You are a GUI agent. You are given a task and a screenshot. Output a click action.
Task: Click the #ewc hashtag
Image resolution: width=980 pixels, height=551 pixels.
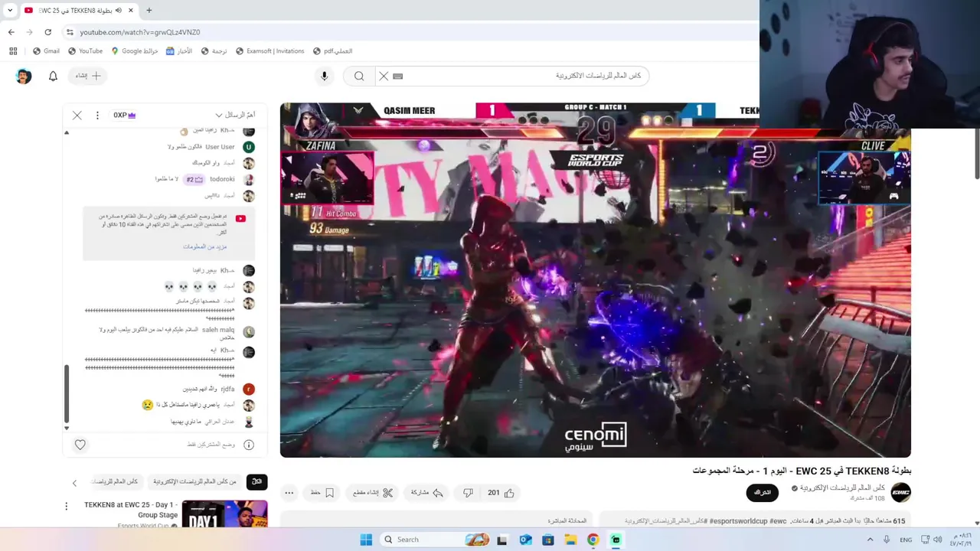(778, 521)
